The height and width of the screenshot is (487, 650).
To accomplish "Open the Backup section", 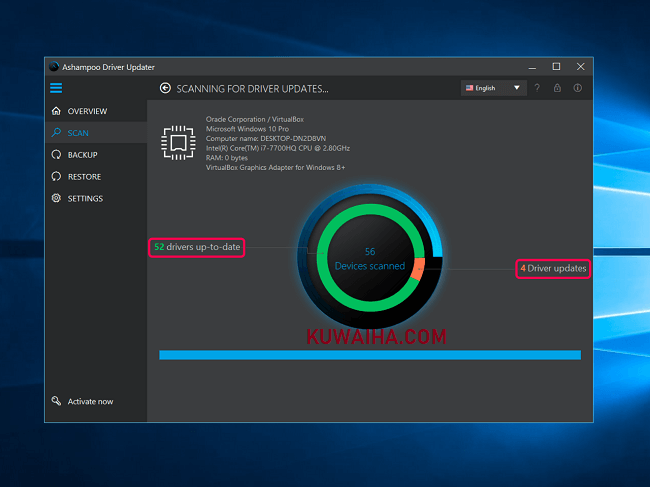I will pos(96,155).
